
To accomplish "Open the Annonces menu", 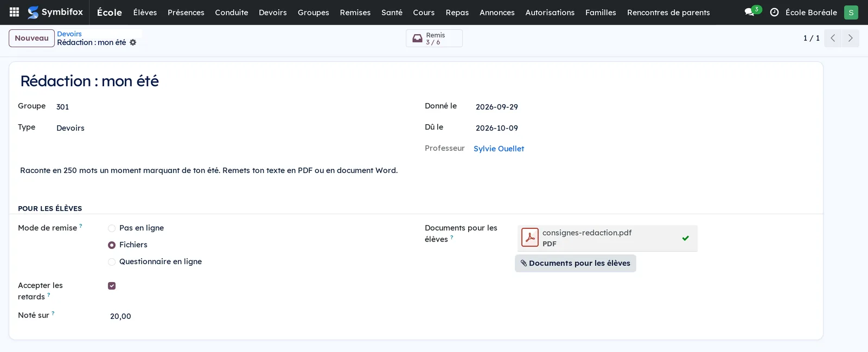I will 497,12.
